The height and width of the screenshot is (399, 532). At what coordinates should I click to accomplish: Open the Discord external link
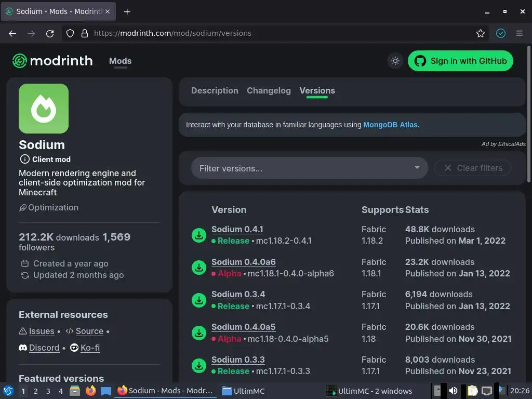(x=44, y=348)
